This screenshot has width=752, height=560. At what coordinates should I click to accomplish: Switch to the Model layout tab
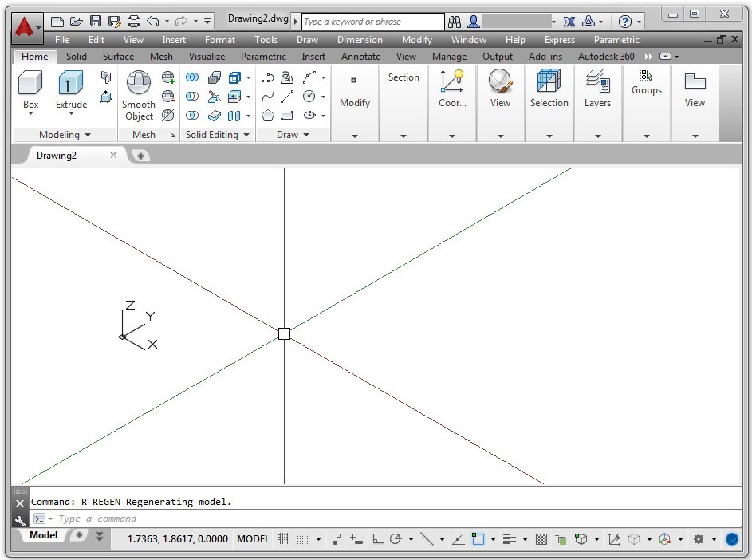click(x=44, y=535)
